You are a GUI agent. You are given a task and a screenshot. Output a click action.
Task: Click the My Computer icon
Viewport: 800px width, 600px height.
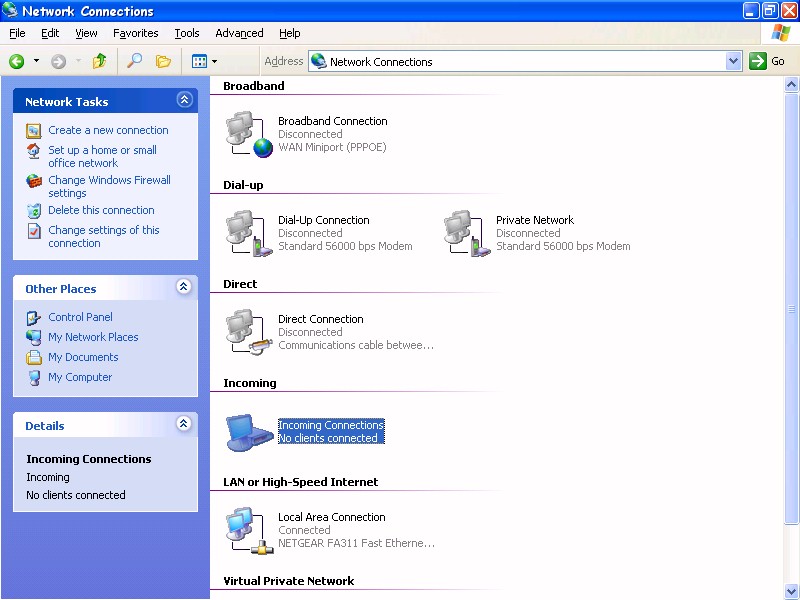coord(34,378)
